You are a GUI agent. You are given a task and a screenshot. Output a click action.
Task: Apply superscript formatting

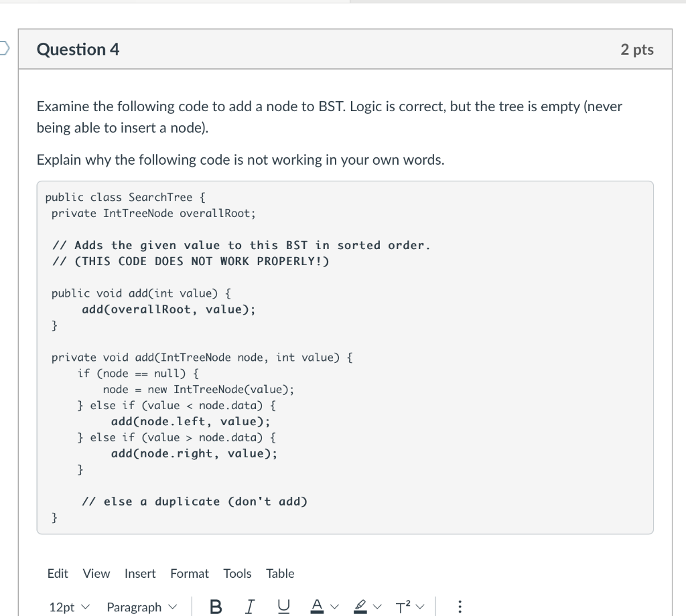pyautogui.click(x=402, y=606)
